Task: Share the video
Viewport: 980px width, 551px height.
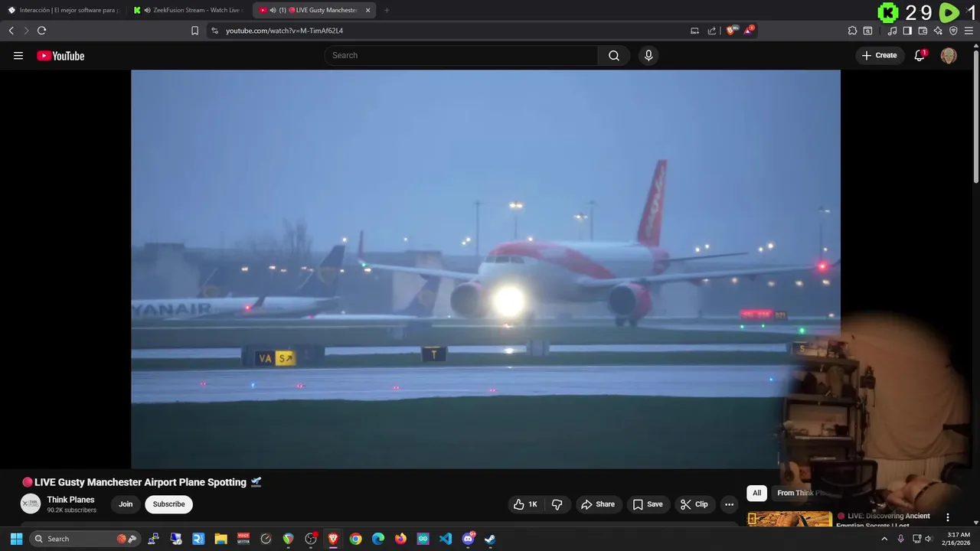Action: coord(598,504)
